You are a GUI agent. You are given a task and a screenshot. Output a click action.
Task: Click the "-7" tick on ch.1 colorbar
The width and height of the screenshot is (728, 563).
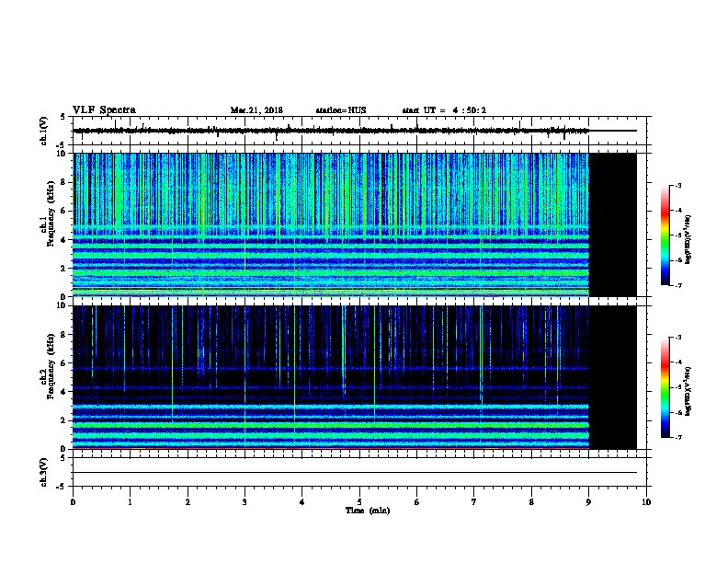(x=677, y=285)
